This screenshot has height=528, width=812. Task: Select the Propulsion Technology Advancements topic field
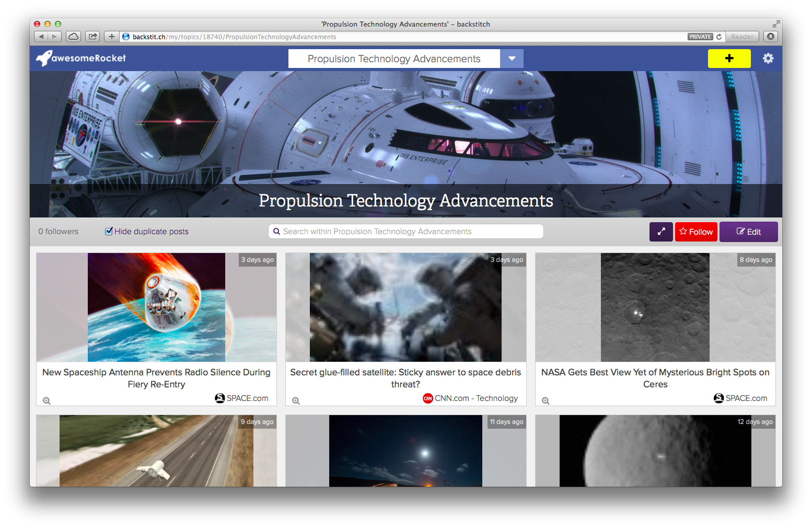point(394,59)
